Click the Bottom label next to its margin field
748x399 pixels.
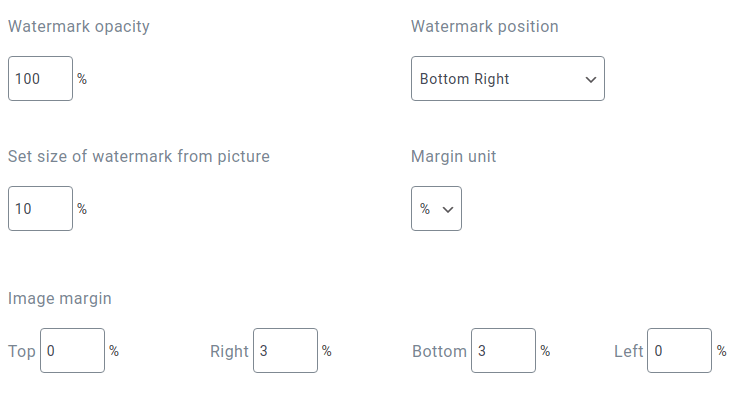[439, 351]
